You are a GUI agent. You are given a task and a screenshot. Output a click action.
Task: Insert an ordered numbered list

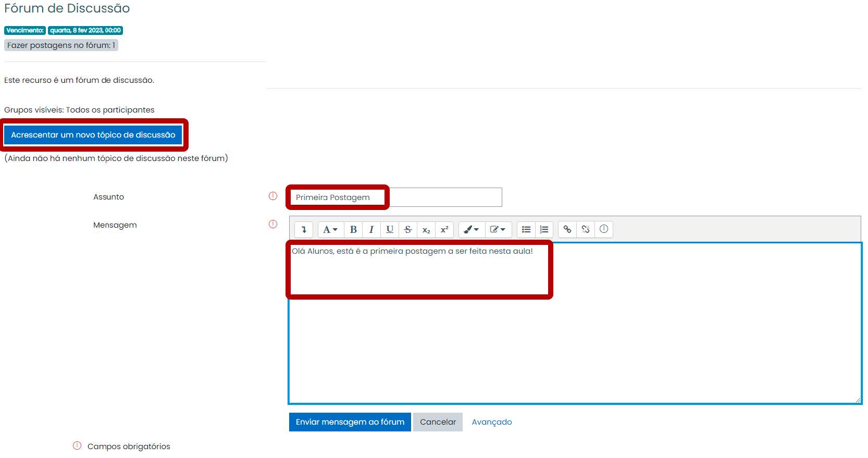pyautogui.click(x=544, y=229)
